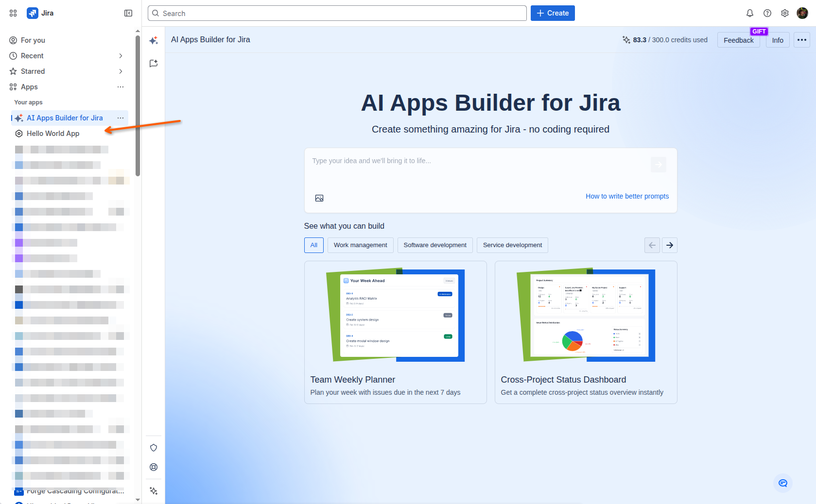Click the sparkle icon in the app sidebar

point(154,40)
